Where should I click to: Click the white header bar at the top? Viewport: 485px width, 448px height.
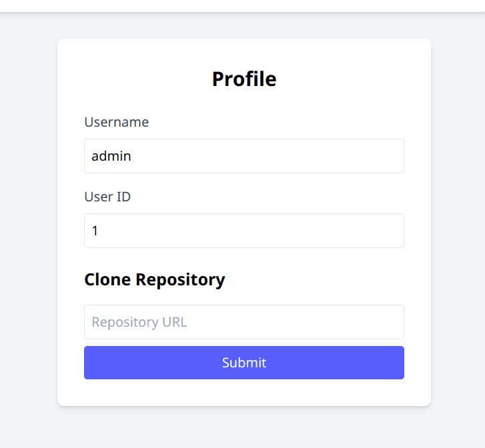point(242,5)
